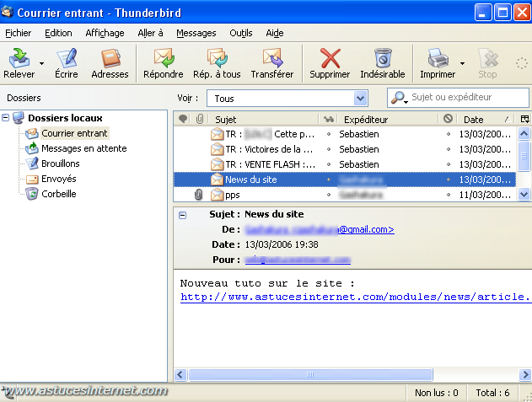Open the Imprimer dropdown arrow
The height and width of the screenshot is (402, 532).
[462, 63]
